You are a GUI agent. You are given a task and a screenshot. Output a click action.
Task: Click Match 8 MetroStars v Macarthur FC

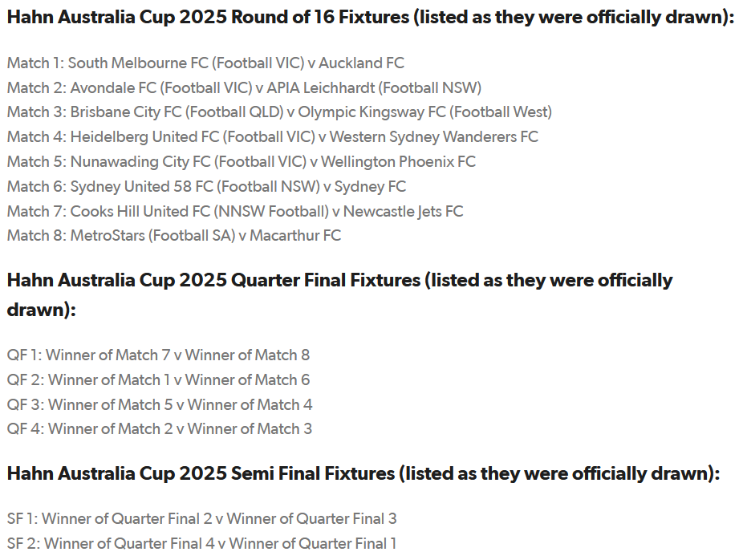point(174,236)
